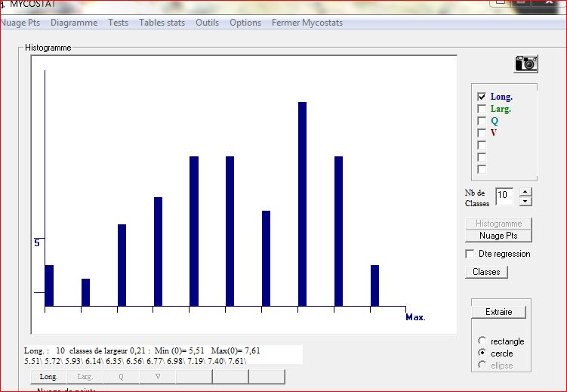Viewport: 567px width, 392px height.
Task: Click the Extraire button
Action: pyautogui.click(x=498, y=312)
